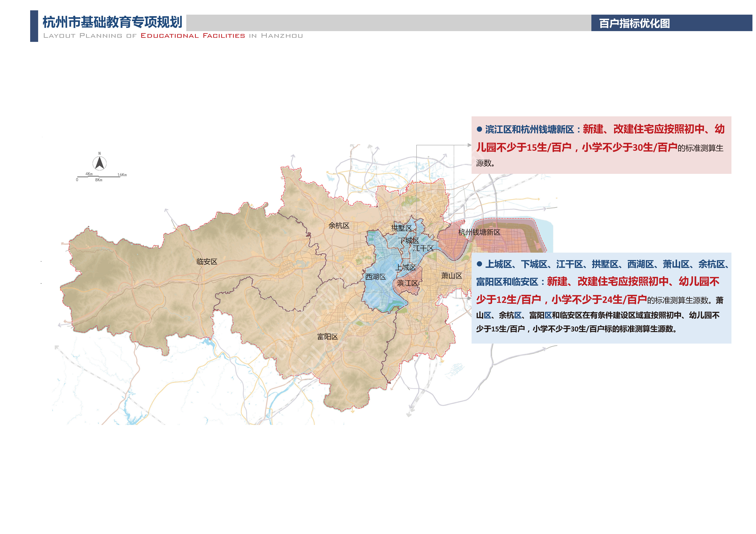756x534 pixels.
Task: Click the 8Km label on scale bar
Action: tap(99, 180)
